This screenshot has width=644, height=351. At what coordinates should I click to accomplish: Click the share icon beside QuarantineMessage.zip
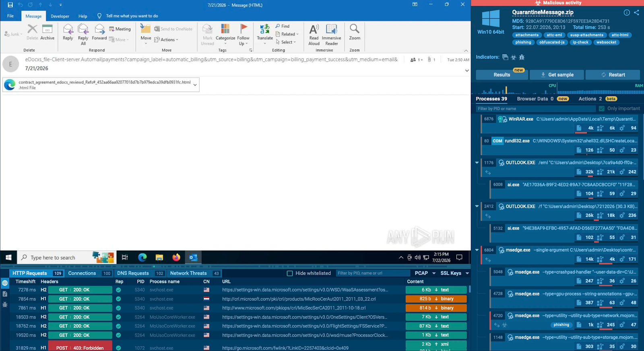(636, 12)
